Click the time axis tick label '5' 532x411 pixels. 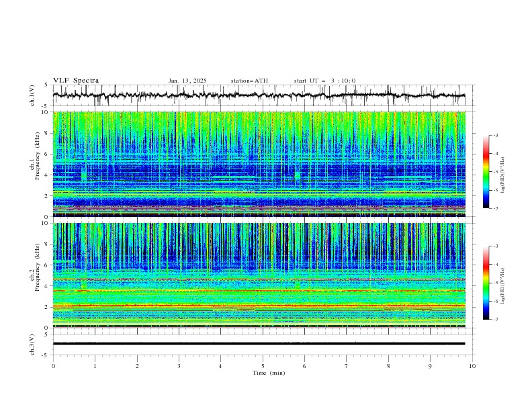(x=263, y=366)
